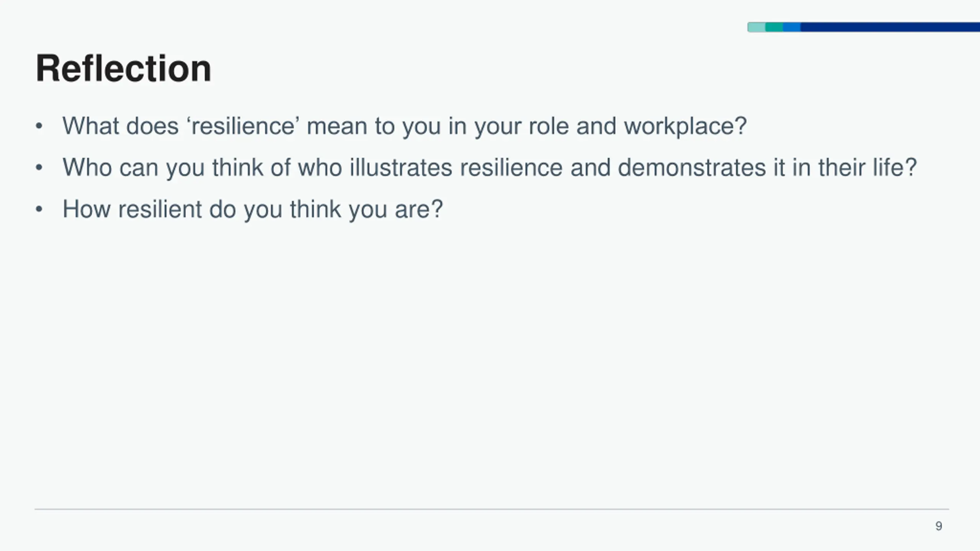Viewport: 980px width, 551px height.
Task: Click the word "How" starting the third bullet
Action: (x=87, y=209)
